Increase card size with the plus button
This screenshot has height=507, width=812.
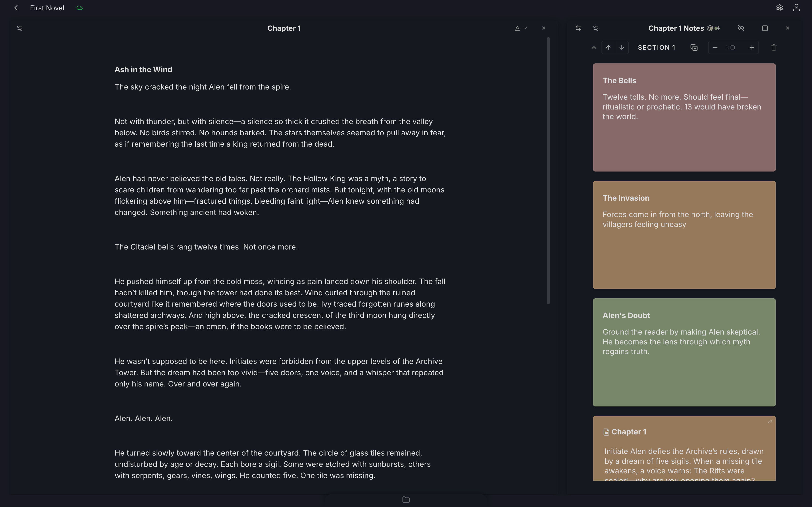752,48
